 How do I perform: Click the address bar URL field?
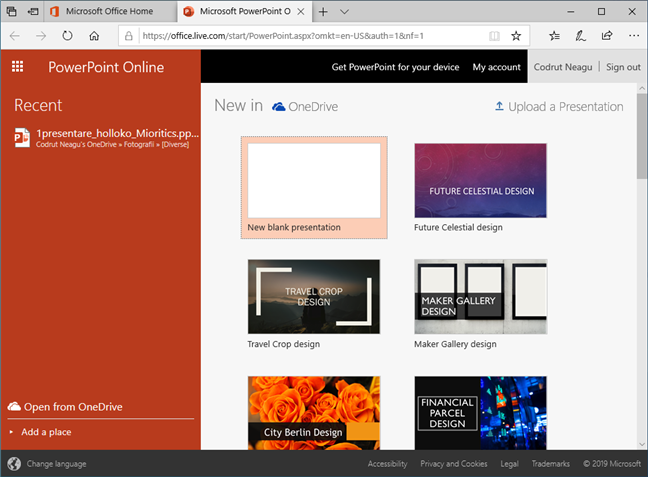pos(300,35)
